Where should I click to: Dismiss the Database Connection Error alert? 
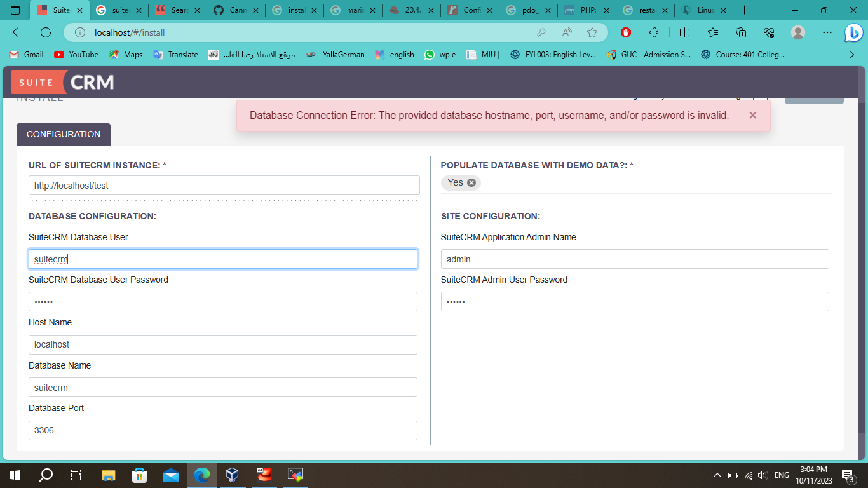coord(752,115)
